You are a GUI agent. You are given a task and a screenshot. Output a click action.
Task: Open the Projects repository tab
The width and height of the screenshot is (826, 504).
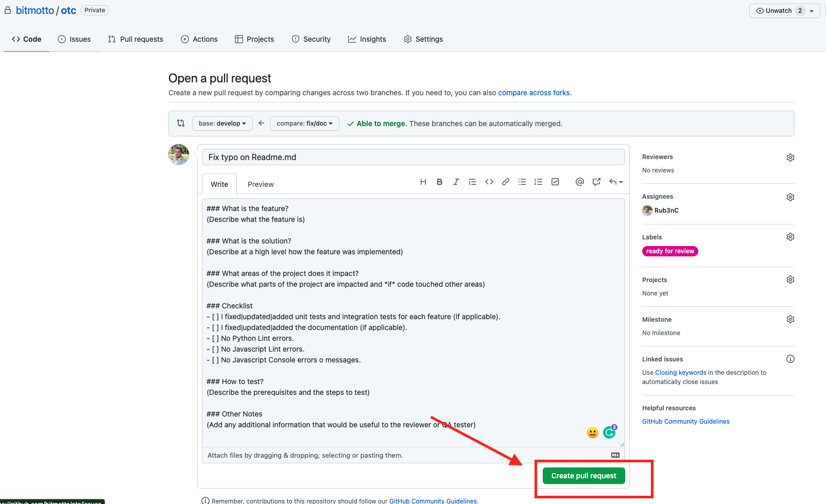[254, 39]
